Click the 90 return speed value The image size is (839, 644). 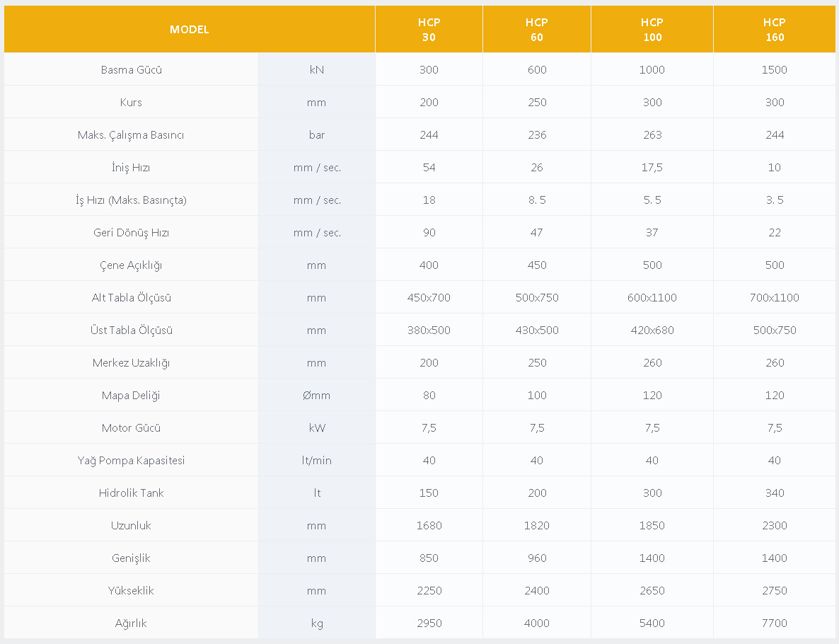(x=429, y=233)
